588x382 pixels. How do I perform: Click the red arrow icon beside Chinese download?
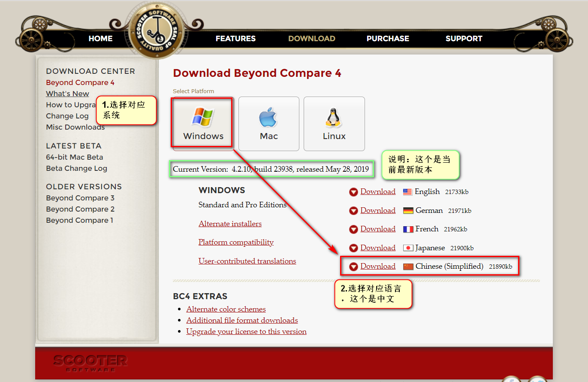pos(353,267)
